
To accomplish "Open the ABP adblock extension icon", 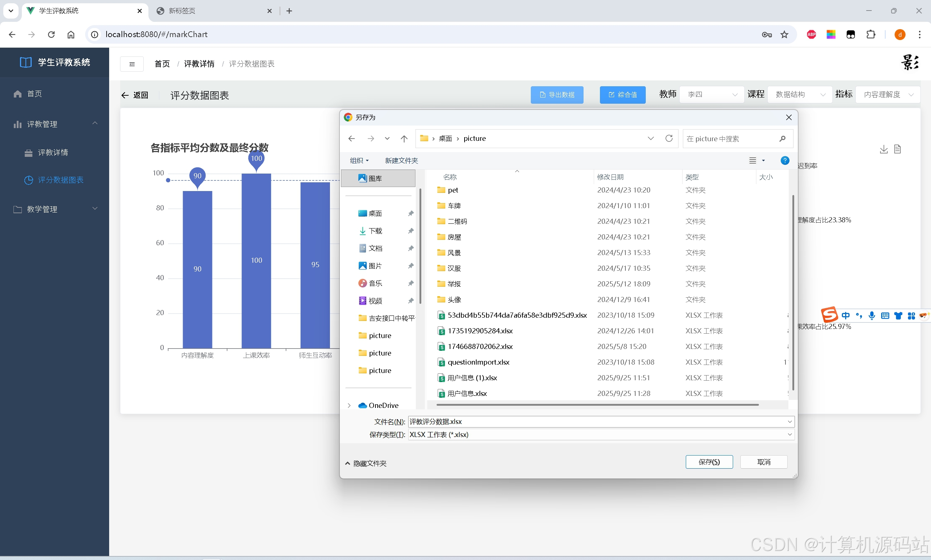I will pyautogui.click(x=811, y=34).
